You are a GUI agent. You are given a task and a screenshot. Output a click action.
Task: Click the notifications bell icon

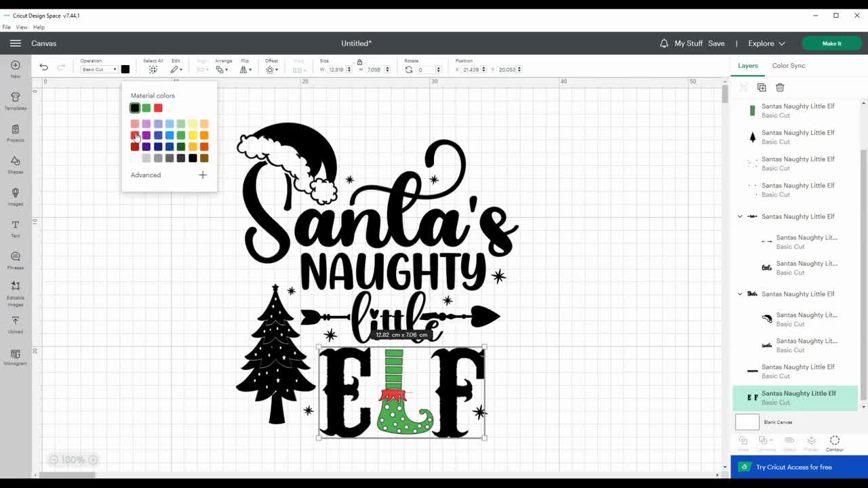[x=664, y=43]
